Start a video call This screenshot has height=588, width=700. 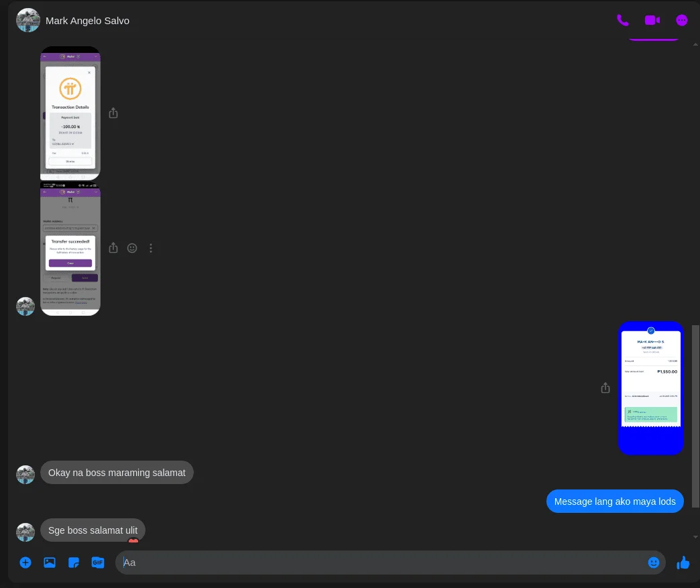coord(652,20)
